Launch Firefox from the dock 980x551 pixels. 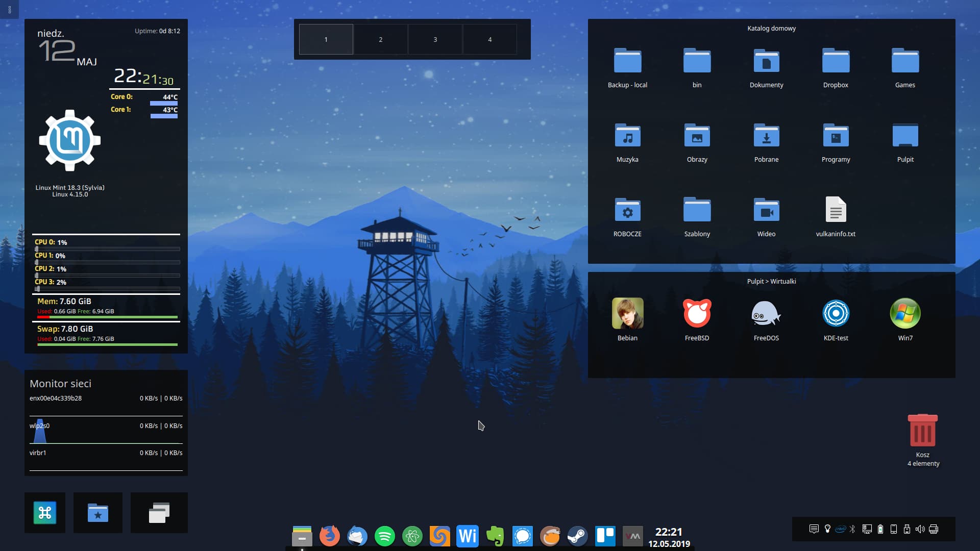(329, 536)
